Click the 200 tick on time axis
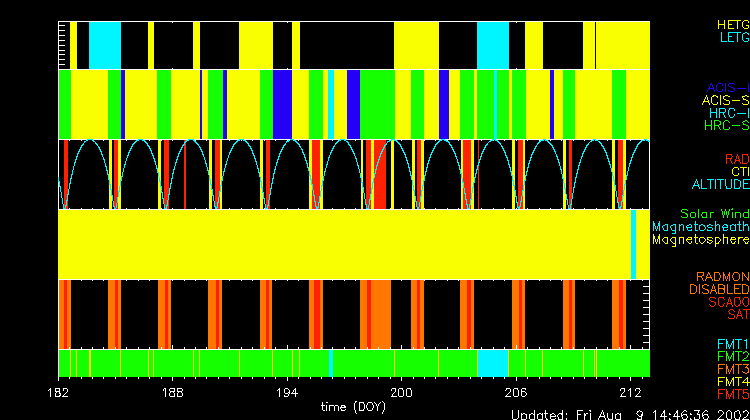This screenshot has height=420, width=750. 402,393
